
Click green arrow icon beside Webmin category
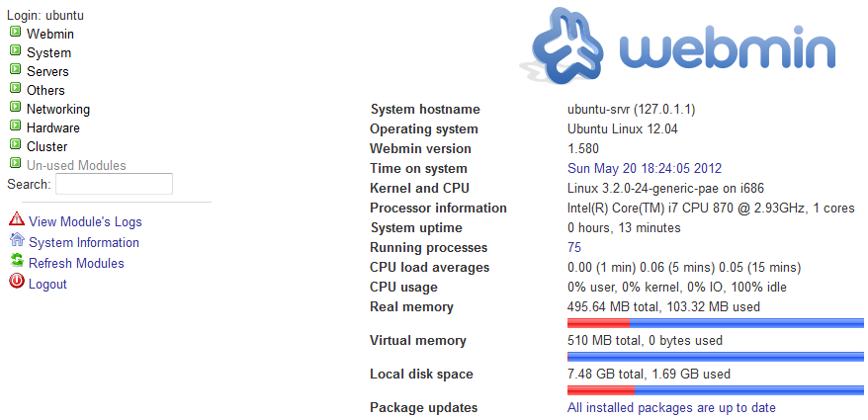pyautogui.click(x=15, y=32)
